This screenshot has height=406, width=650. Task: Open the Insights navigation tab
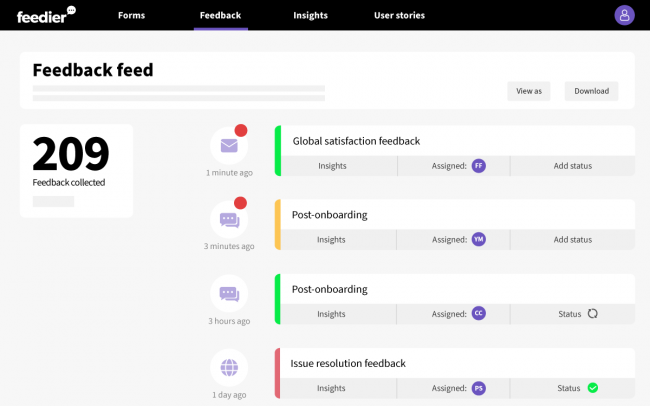point(310,15)
